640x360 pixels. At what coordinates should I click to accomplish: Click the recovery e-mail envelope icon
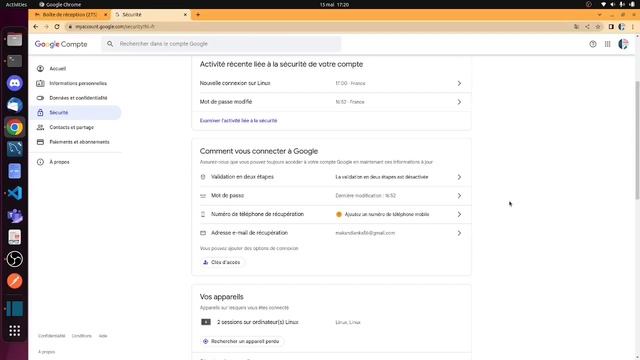pyautogui.click(x=203, y=233)
